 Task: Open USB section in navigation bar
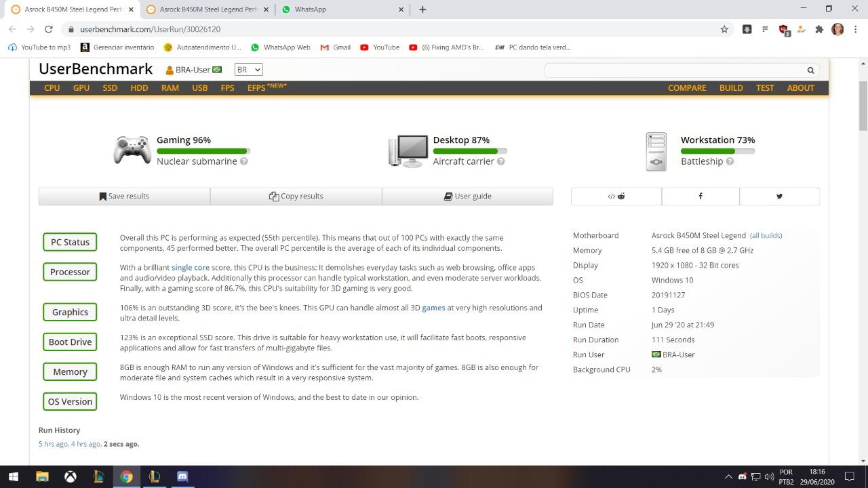[200, 88]
